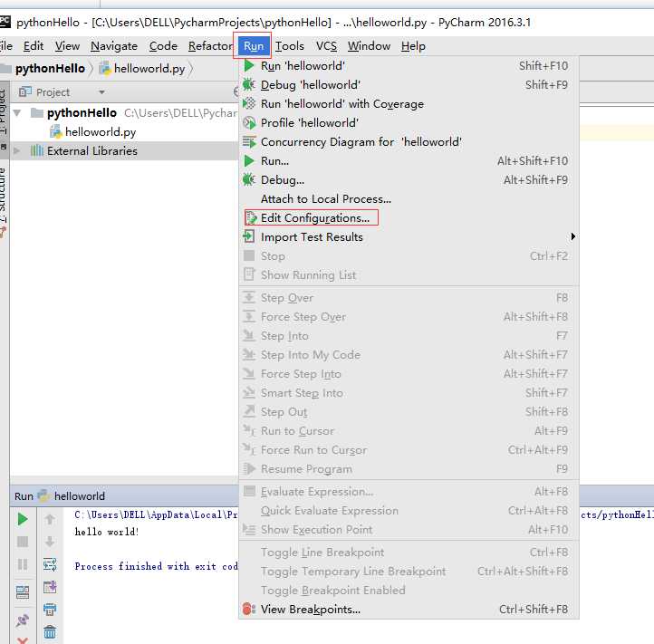654x644 pixels.
Task: Open Edit Configurations... entry
Action: coord(409,217)
